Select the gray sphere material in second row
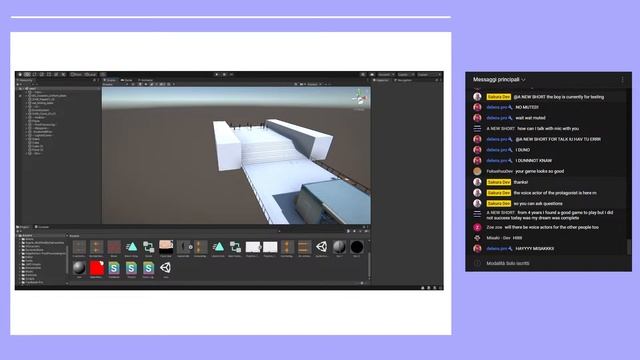The image size is (640, 360). (x=79, y=268)
